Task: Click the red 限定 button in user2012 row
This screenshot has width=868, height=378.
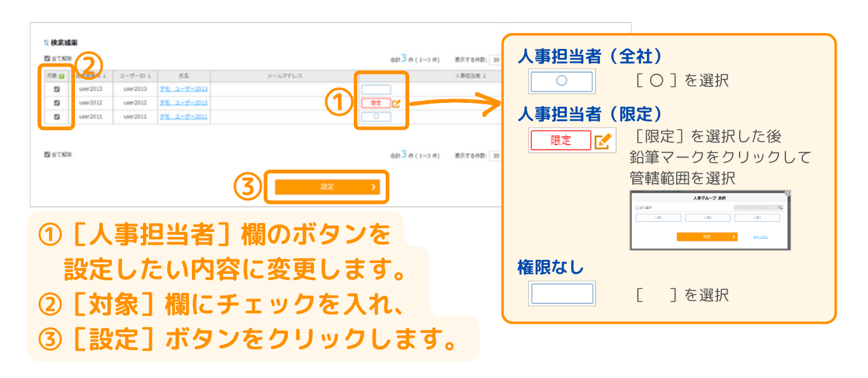Action: pos(376,103)
